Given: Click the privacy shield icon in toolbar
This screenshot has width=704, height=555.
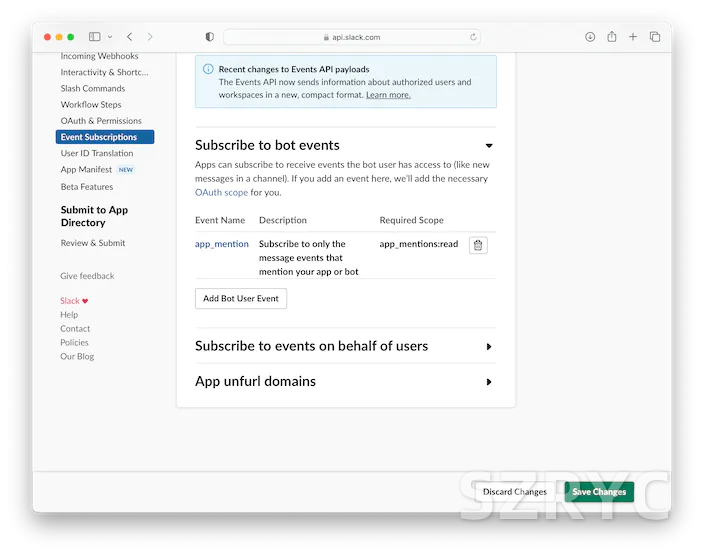Looking at the screenshot, I should (x=209, y=37).
